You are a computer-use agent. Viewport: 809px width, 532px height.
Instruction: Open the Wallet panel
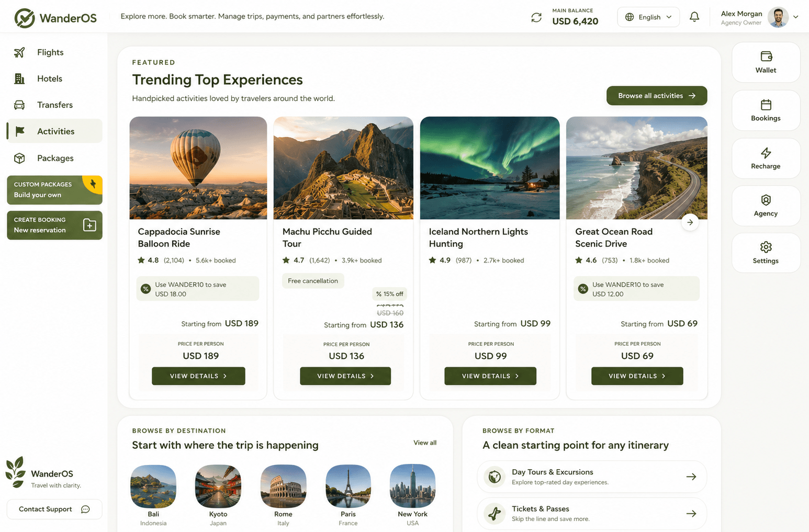coord(766,62)
